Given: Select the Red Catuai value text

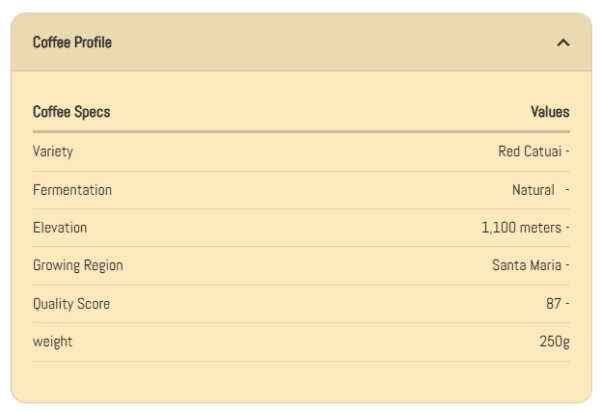Looking at the screenshot, I should 530,152.
